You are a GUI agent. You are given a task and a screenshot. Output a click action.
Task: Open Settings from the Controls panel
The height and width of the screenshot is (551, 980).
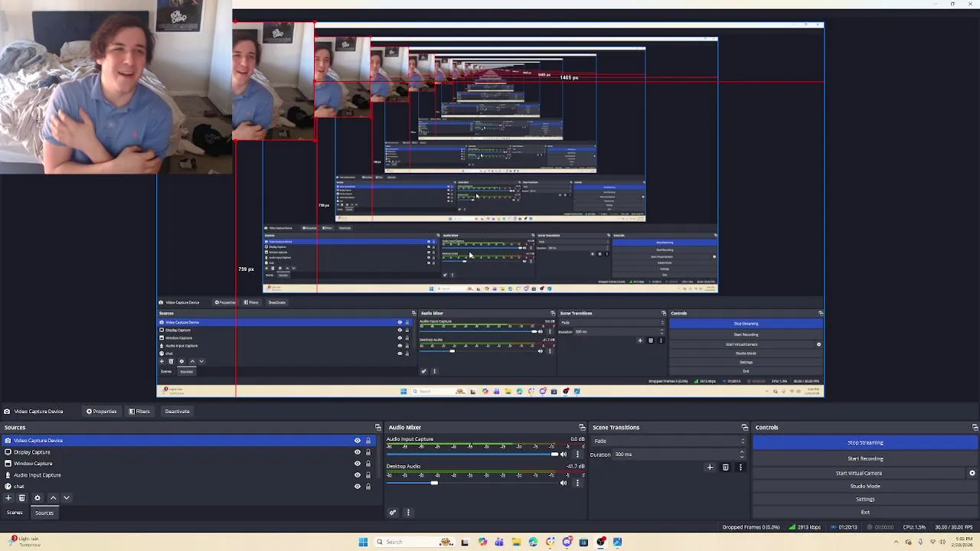(x=865, y=499)
